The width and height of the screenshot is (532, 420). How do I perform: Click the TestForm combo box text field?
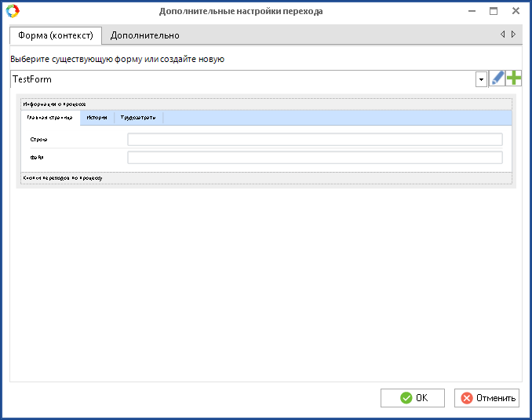[x=242, y=79]
